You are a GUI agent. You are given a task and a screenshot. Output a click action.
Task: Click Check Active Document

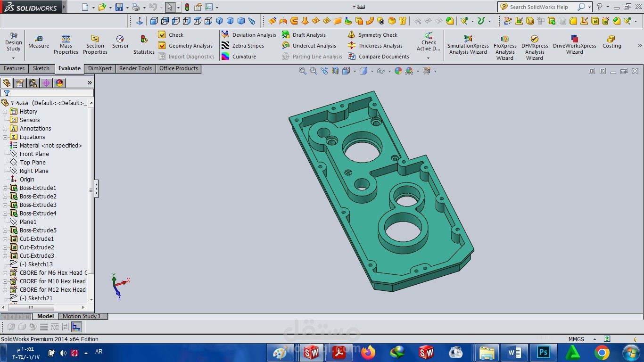click(x=429, y=41)
